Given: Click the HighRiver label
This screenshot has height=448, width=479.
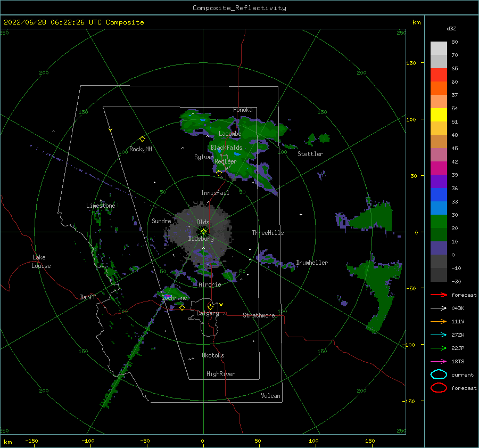Looking at the screenshot, I should point(221,374).
